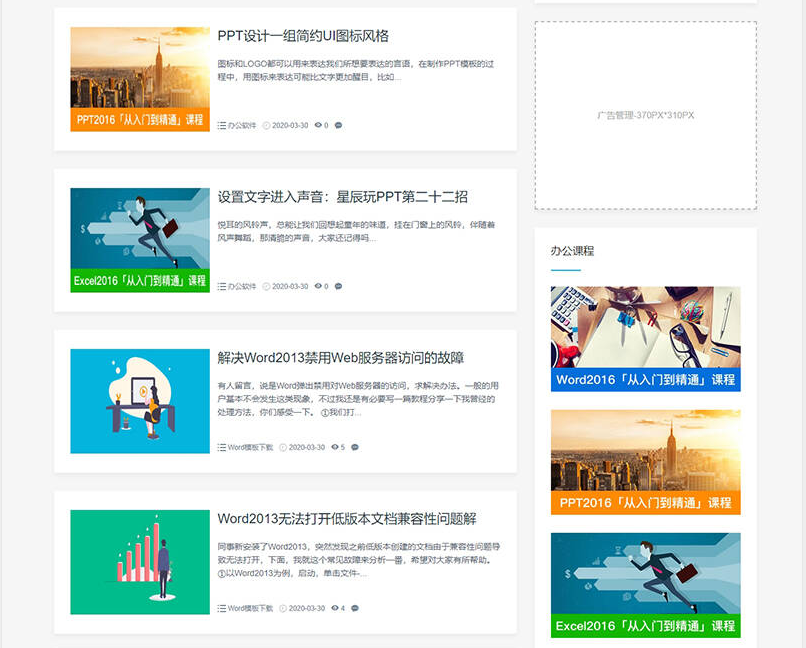The height and width of the screenshot is (648, 806).
Task: Click list icon beside 办公软件 in PPT设计 post
Action: [221, 126]
